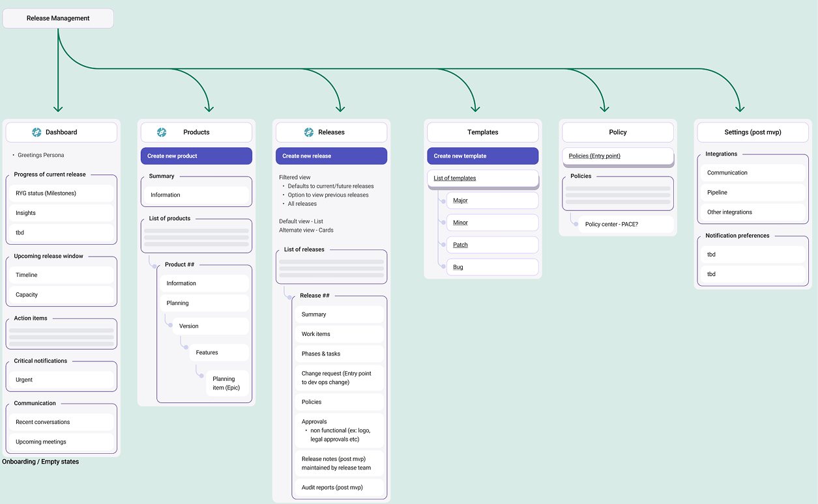Select the Communication integration card
818x504 pixels.
753,173
